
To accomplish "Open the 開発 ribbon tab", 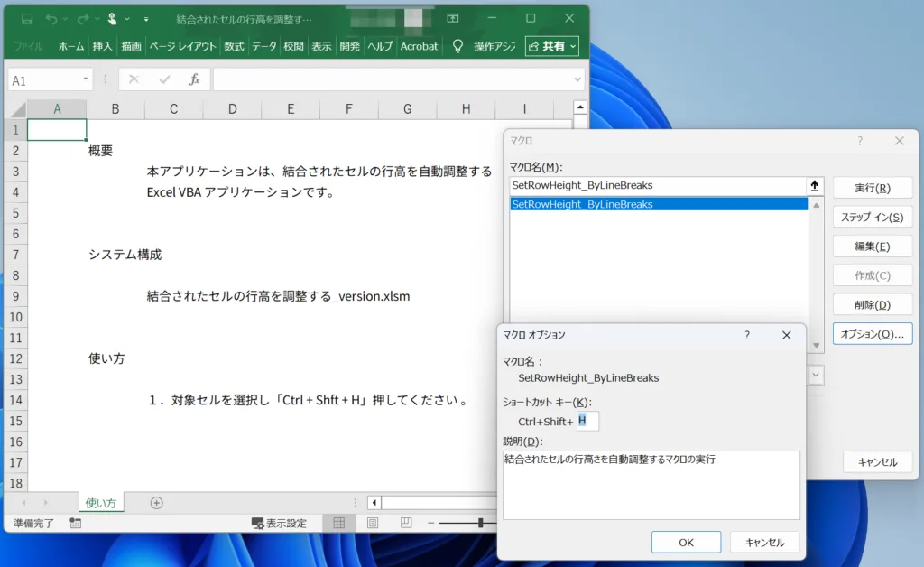I will 349,46.
